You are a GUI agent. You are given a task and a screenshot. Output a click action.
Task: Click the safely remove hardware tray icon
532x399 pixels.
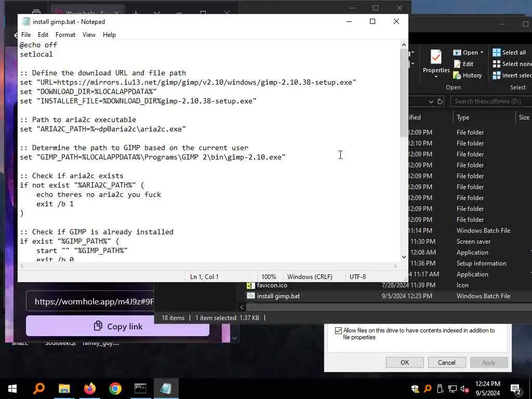point(440,389)
